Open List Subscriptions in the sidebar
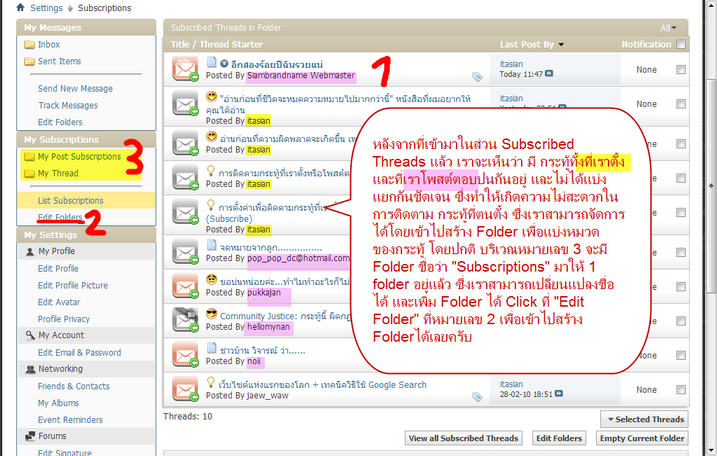 pos(70,201)
